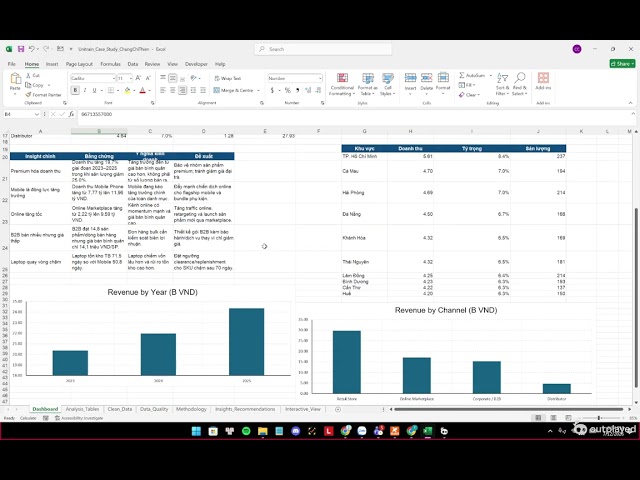Image resolution: width=640 pixels, height=480 pixels.
Task: Click the Paste clipboard icon
Action: (15, 78)
